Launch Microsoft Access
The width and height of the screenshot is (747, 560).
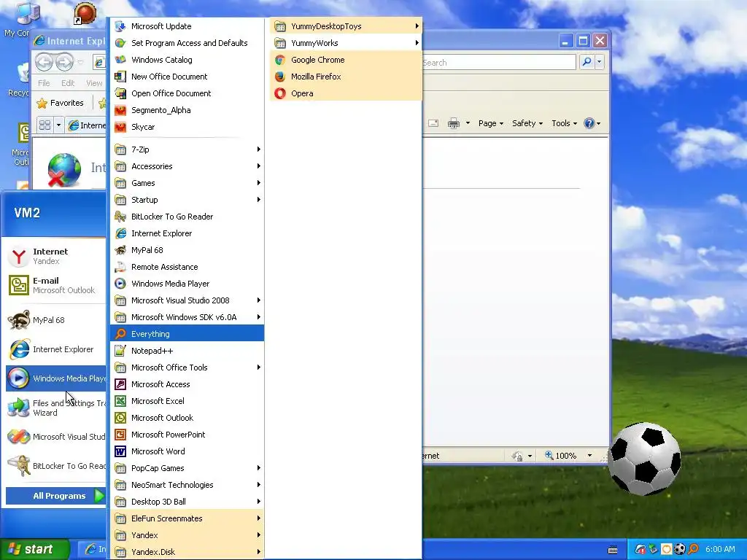pos(187,384)
